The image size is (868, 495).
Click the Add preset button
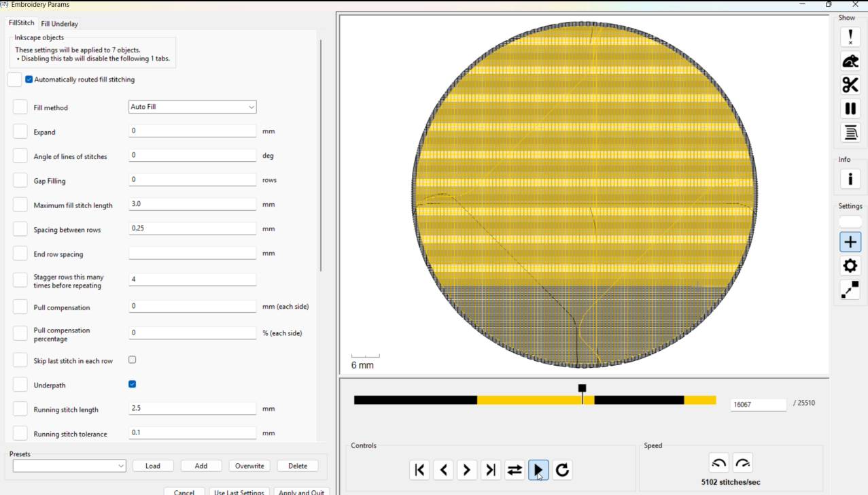coord(201,466)
